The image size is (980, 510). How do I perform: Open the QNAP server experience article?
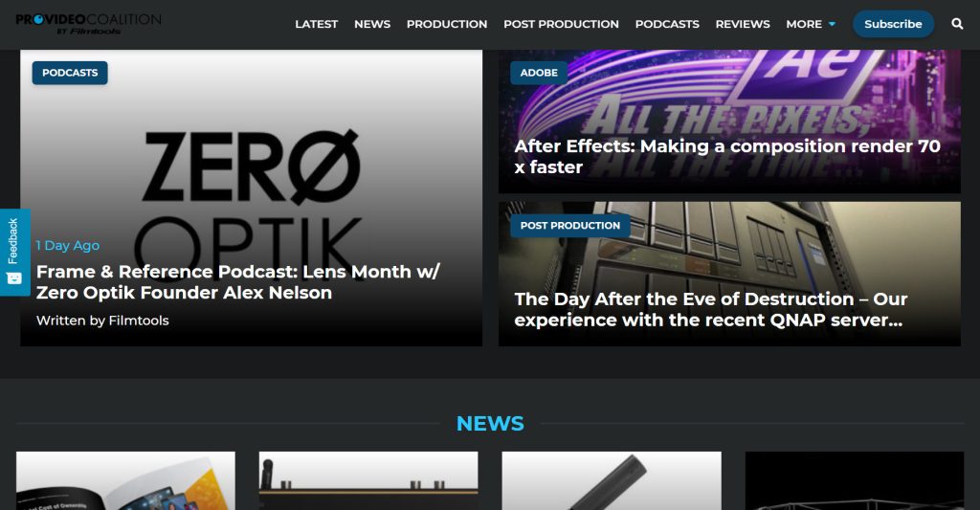(x=711, y=309)
